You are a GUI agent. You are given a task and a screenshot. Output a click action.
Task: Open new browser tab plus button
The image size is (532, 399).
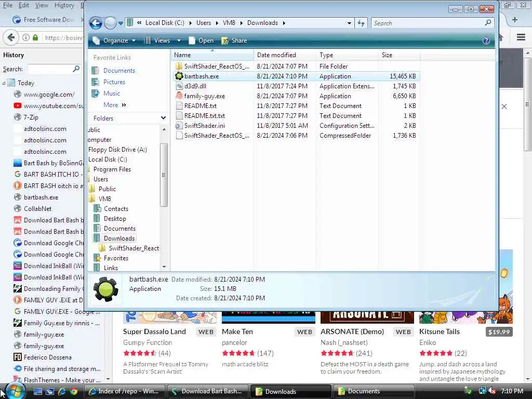click(x=515, y=20)
